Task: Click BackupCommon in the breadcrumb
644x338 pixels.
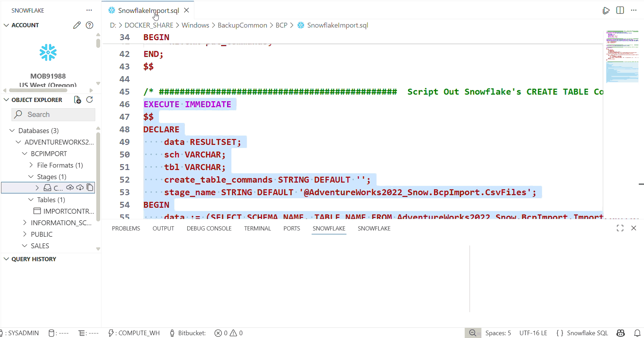Action: [242, 25]
